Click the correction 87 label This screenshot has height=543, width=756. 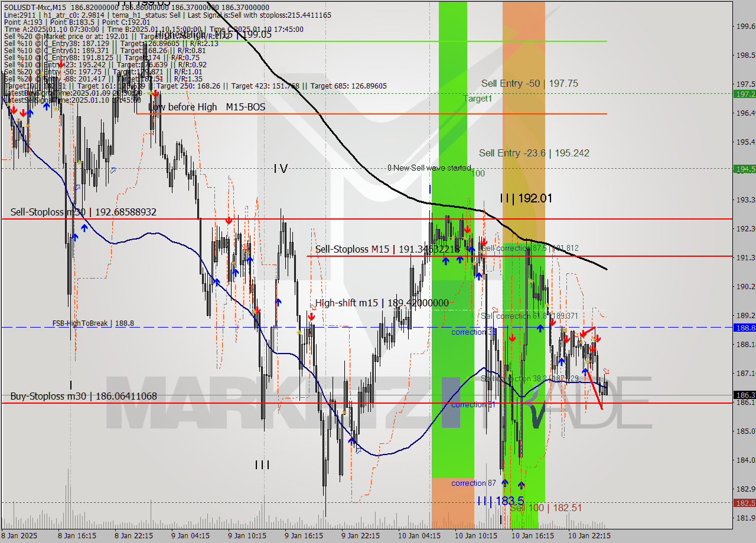(x=474, y=483)
